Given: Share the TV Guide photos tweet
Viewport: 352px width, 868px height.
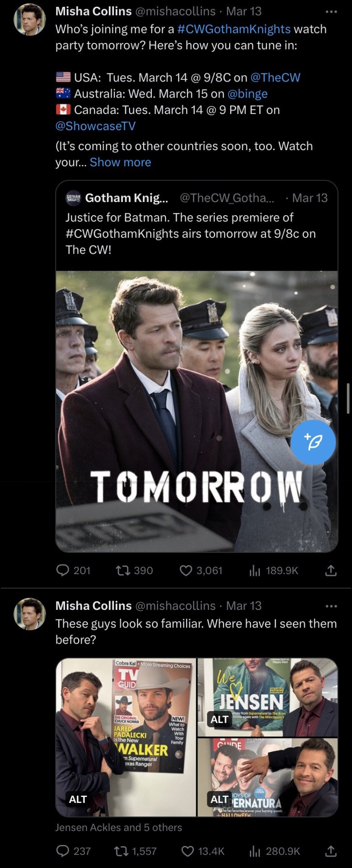Looking at the screenshot, I should 331,851.
